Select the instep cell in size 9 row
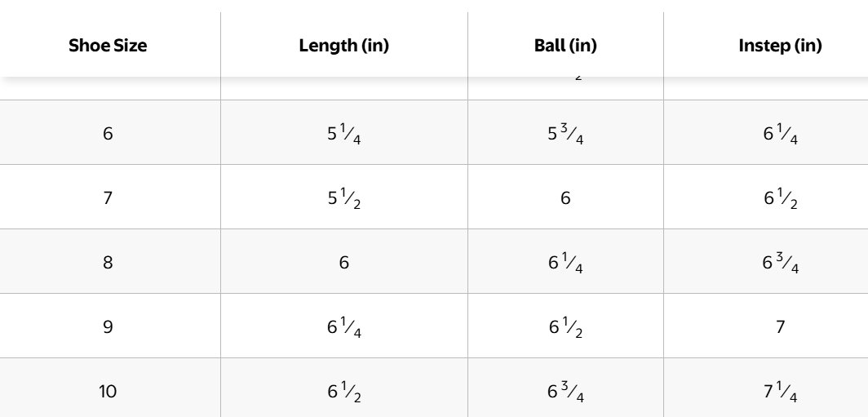This screenshot has width=868, height=417. (x=780, y=326)
